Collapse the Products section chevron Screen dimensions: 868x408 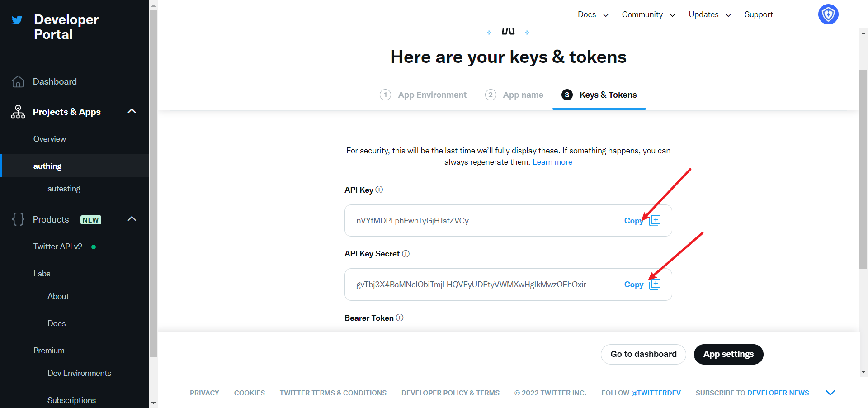tap(132, 219)
